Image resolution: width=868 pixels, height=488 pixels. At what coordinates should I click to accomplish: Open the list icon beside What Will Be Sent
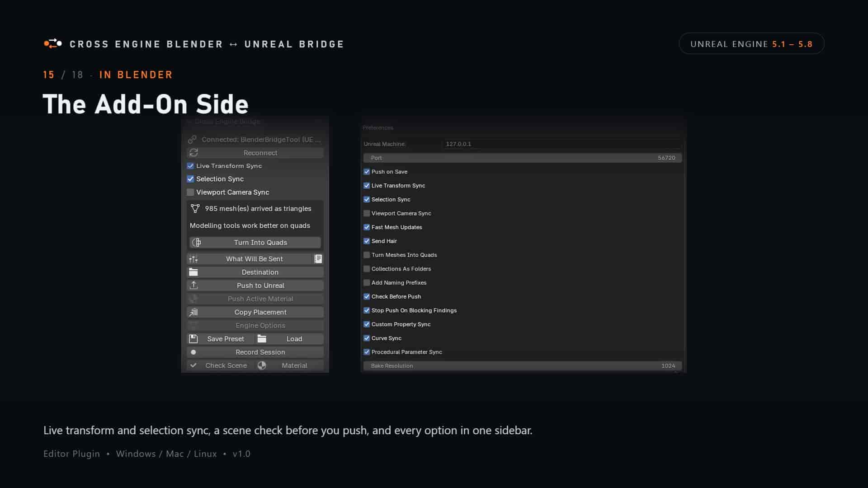318,259
